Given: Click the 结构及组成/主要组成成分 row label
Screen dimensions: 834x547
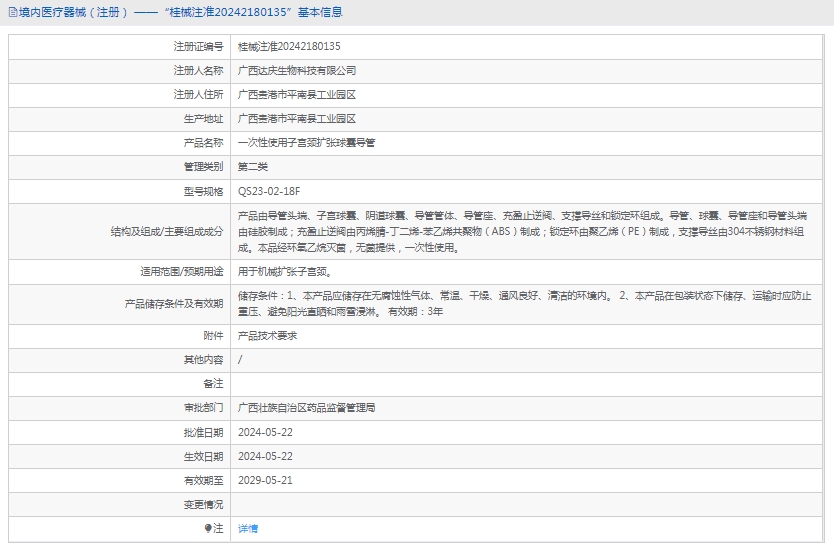Looking at the screenshot, I should coord(167,231).
